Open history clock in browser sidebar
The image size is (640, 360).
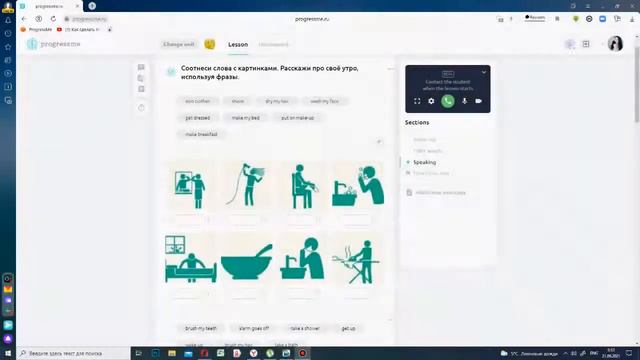(x=8, y=33)
